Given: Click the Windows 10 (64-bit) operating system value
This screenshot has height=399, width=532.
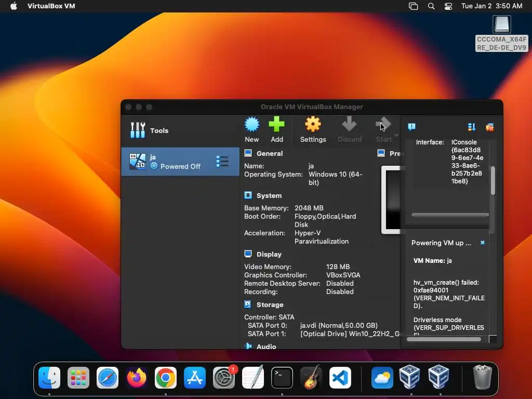Looking at the screenshot, I should pos(335,178).
